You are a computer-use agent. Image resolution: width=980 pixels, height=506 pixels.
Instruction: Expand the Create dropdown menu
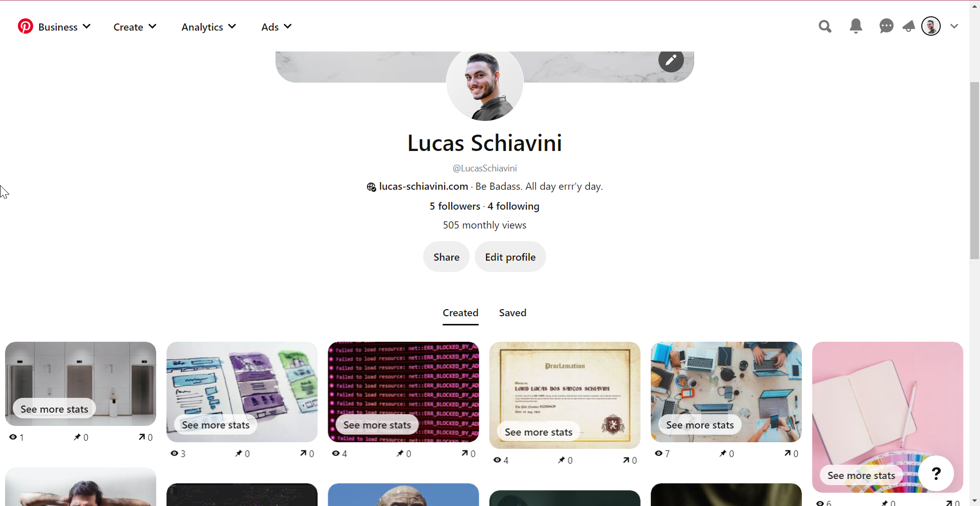pyautogui.click(x=135, y=27)
